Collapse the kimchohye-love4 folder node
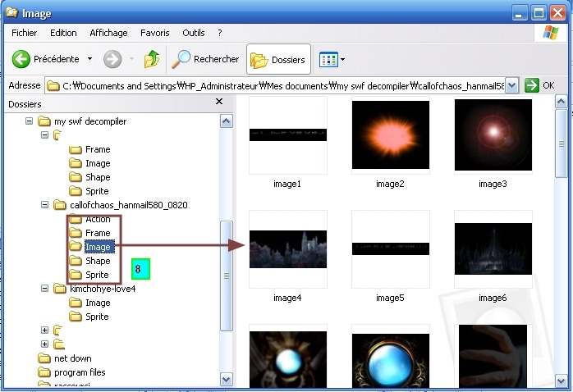The height and width of the screenshot is (392, 573). click(x=45, y=289)
